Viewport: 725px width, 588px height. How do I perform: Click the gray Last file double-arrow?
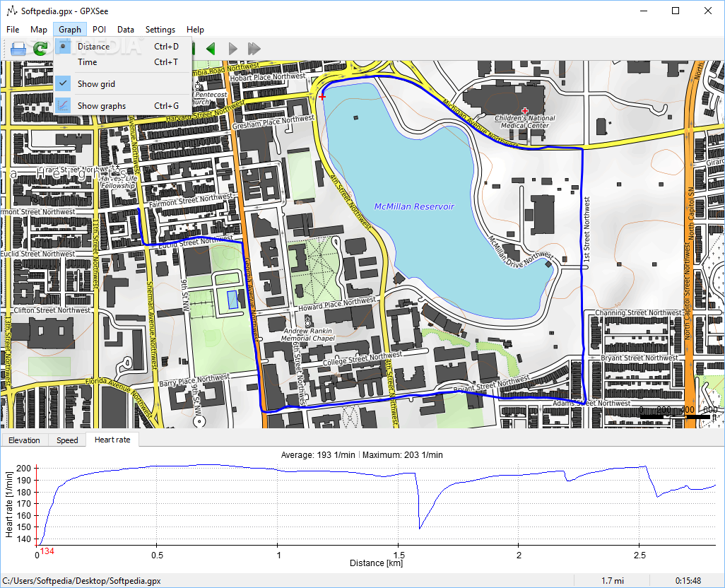tap(254, 49)
